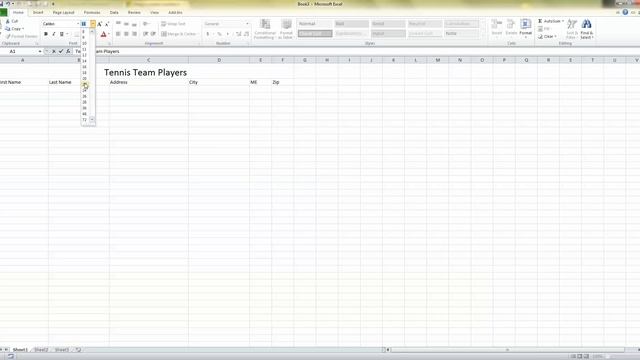
Task: Switch to the Formulas ribbon tab
Action: (92, 13)
